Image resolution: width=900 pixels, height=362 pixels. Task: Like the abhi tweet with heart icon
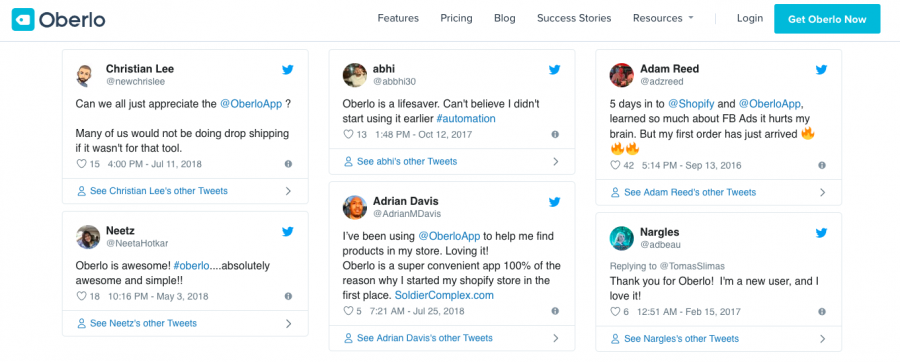click(x=347, y=134)
